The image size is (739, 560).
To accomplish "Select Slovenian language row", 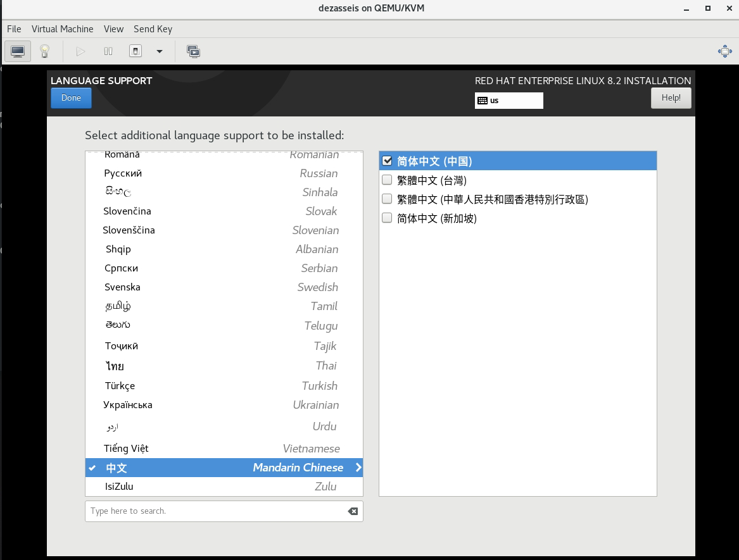I will pyautogui.click(x=224, y=230).
